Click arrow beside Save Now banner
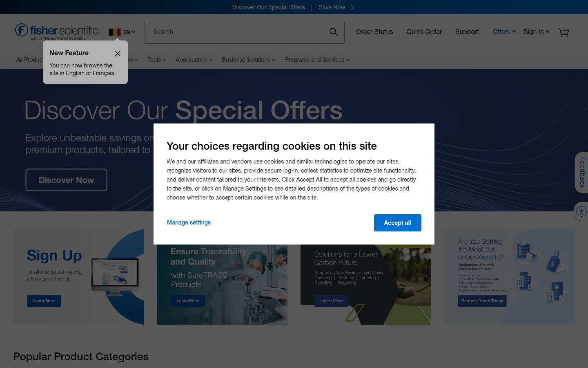This screenshot has height=368, width=588. pos(352,7)
